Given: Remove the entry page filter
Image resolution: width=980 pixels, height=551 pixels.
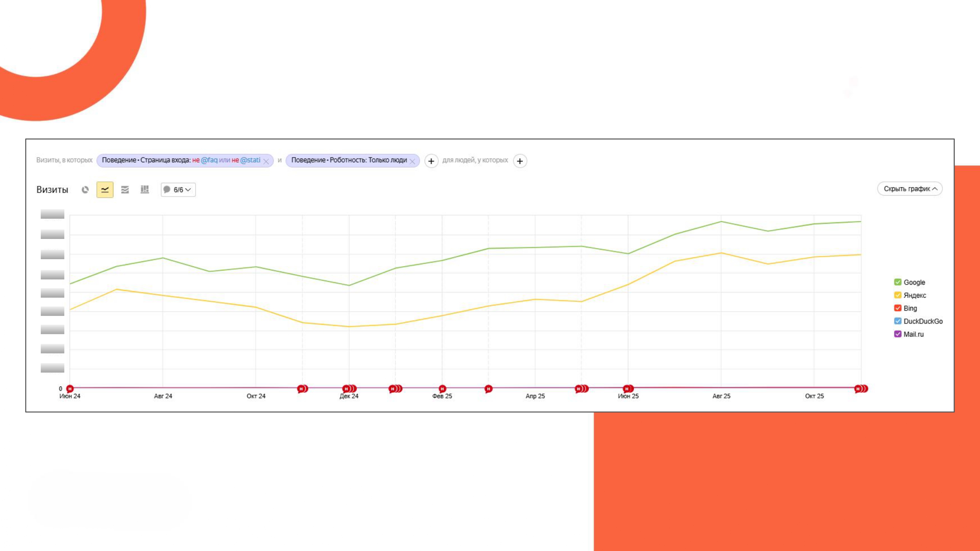Looking at the screenshot, I should pos(266,161).
